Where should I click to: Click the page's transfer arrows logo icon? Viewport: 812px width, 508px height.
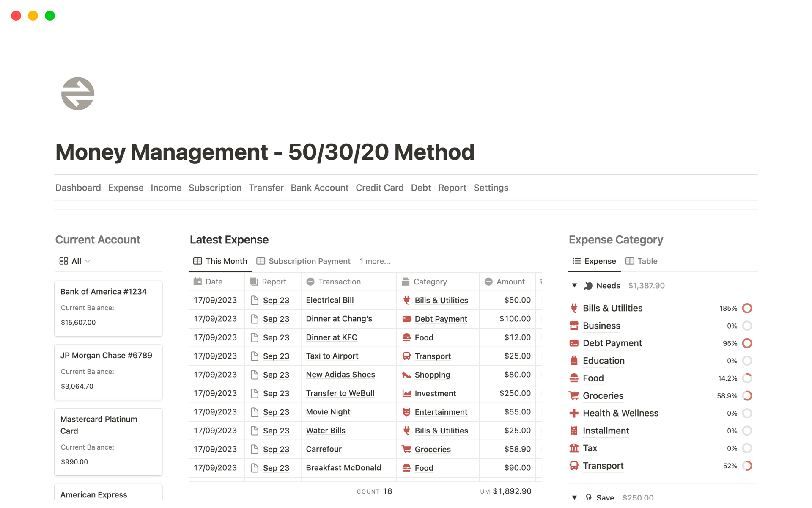(x=77, y=94)
